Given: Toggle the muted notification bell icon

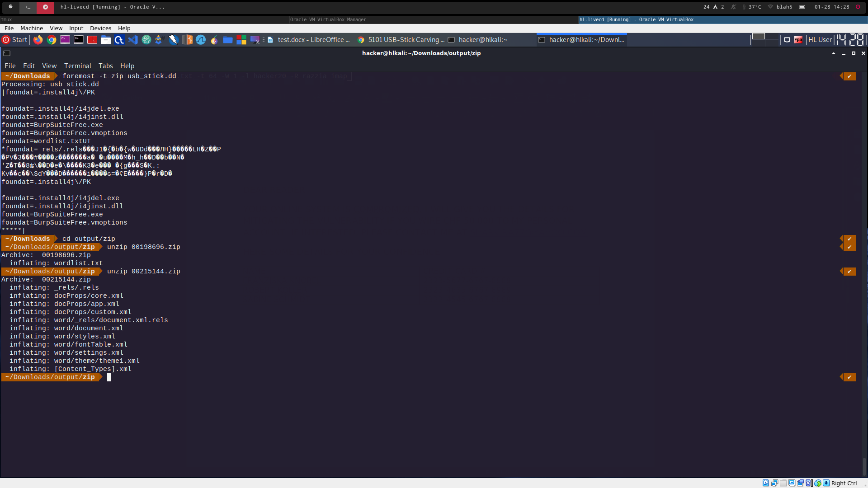Looking at the screenshot, I should pyautogui.click(x=733, y=7).
